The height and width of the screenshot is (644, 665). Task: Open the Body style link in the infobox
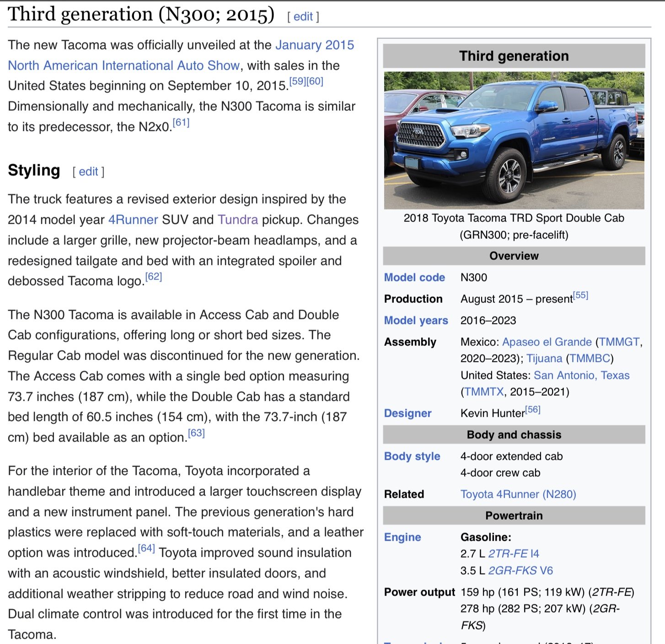click(x=412, y=456)
